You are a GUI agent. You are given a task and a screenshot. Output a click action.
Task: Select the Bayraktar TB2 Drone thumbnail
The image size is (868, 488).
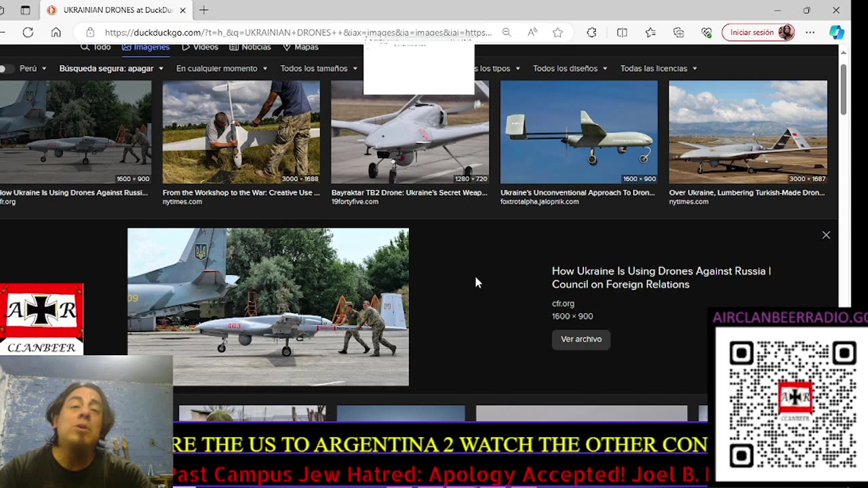(410, 139)
